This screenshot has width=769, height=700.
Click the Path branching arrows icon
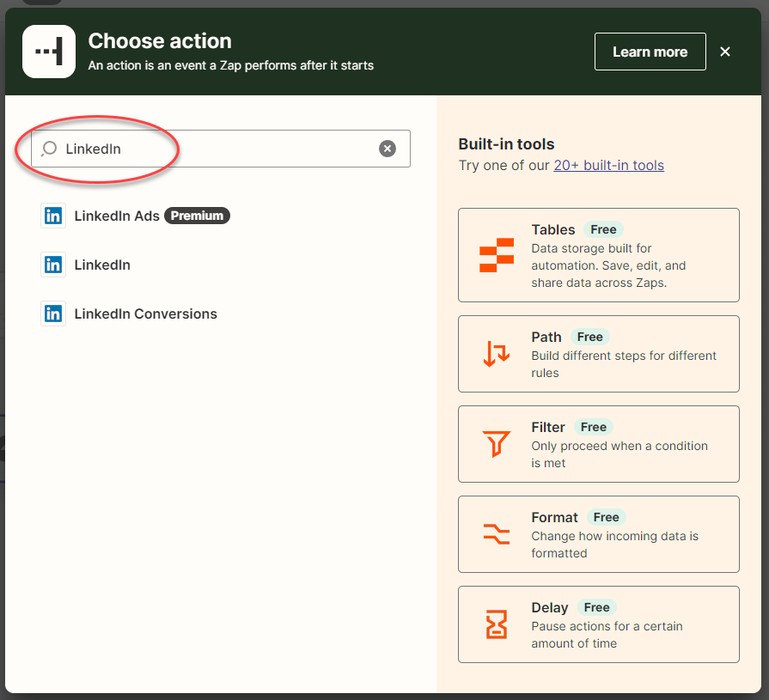tap(497, 354)
